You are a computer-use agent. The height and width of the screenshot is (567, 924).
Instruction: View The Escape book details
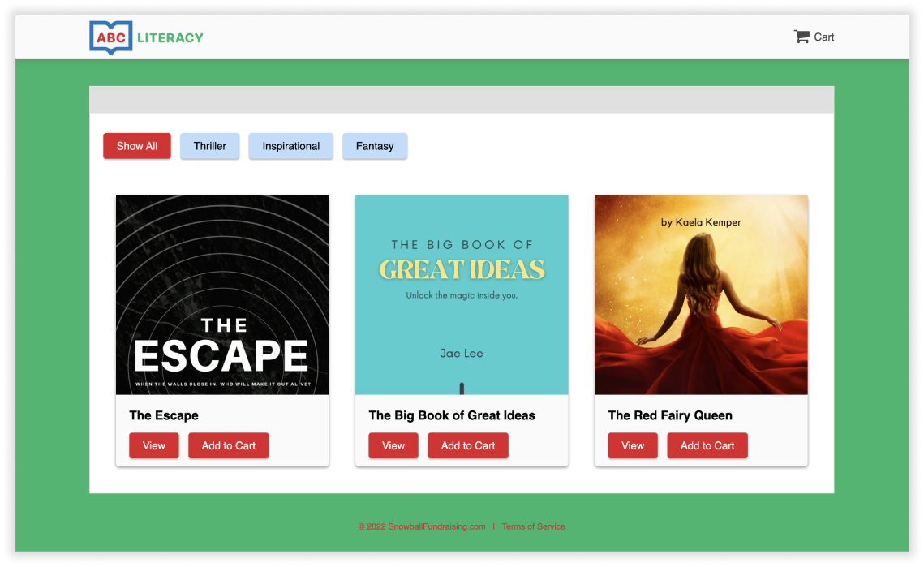coord(154,445)
